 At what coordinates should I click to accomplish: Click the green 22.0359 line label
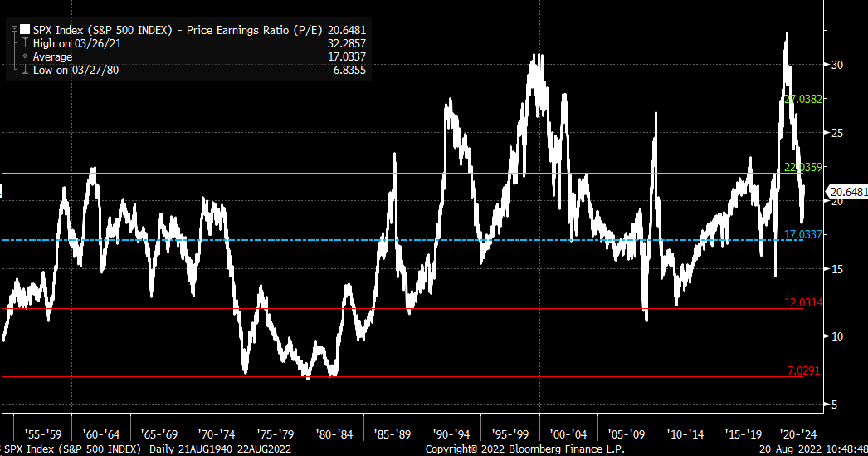(x=803, y=167)
